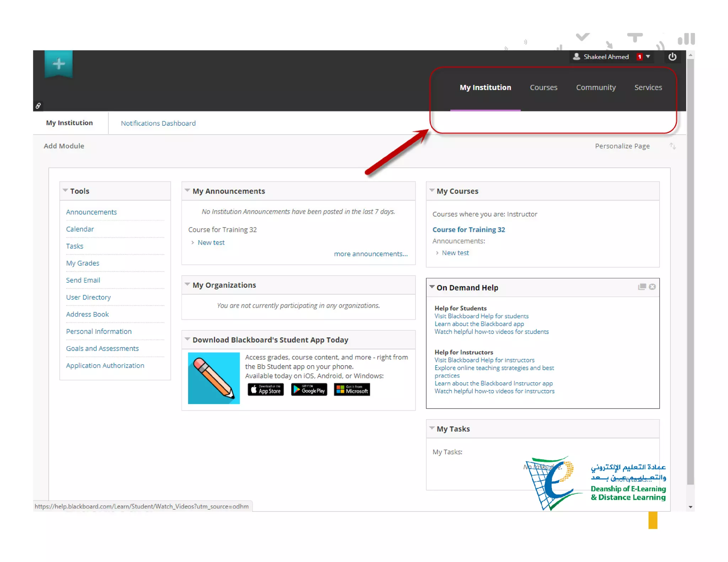
Task: Close the On Demand Help module
Action: coord(652,287)
